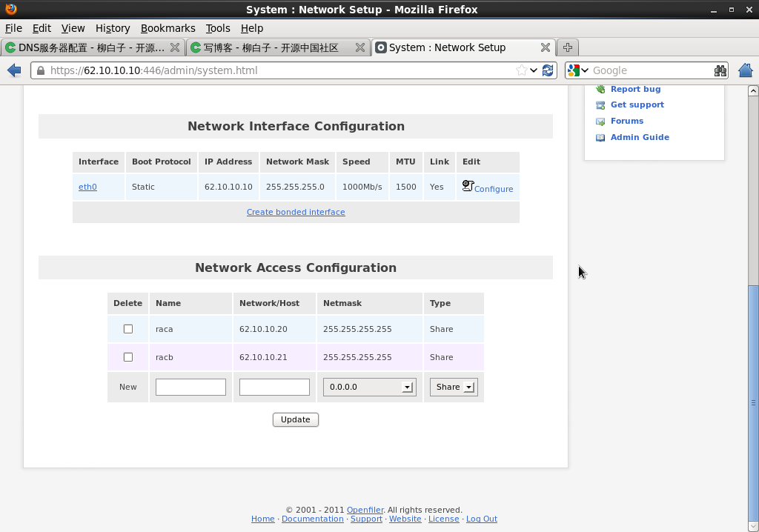Image resolution: width=759 pixels, height=532 pixels.
Task: Click the Home icon in toolbar
Action: pyautogui.click(x=746, y=70)
